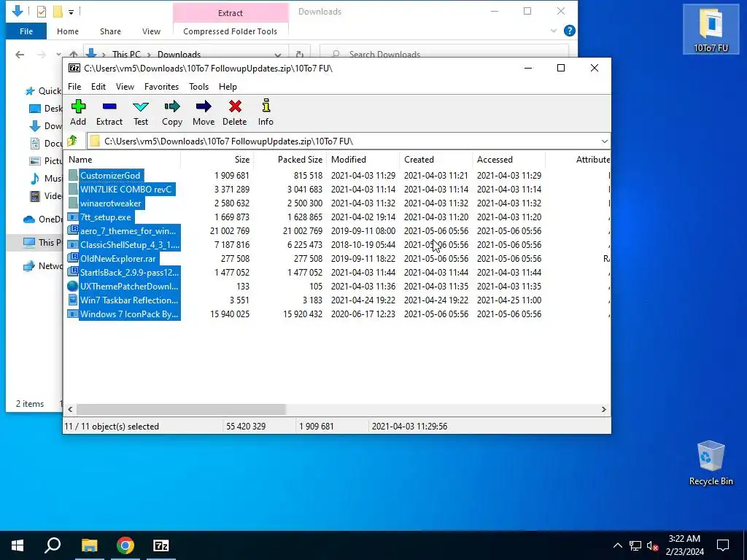Open the 7-Zip Edit menu
Viewport: 747px width, 560px height.
pyautogui.click(x=98, y=87)
